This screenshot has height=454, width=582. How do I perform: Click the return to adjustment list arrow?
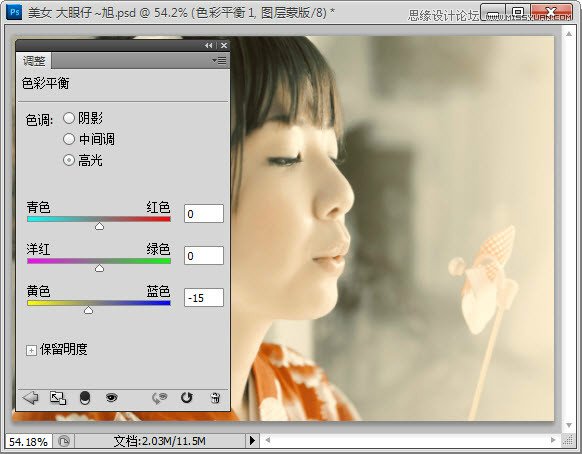point(30,398)
